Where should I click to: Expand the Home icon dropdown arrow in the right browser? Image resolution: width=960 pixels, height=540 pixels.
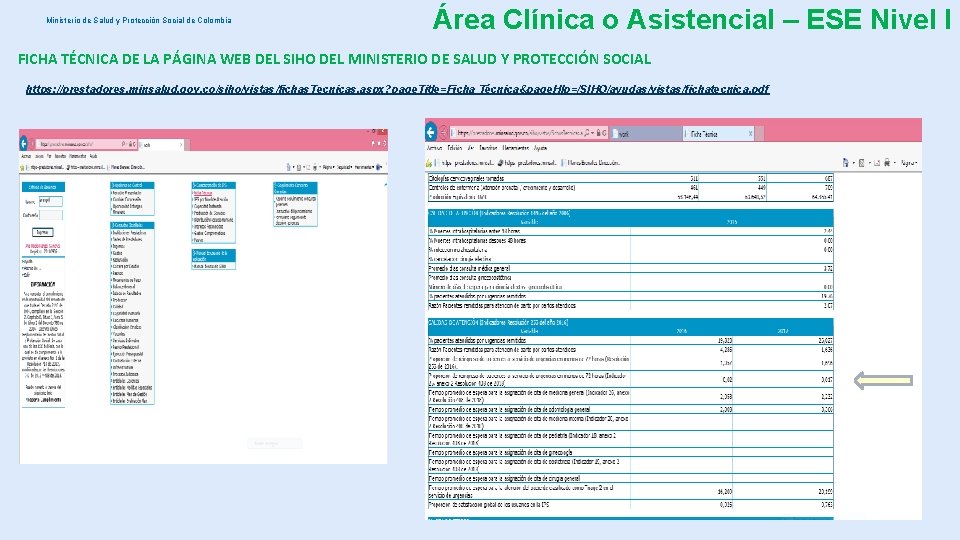854,163
